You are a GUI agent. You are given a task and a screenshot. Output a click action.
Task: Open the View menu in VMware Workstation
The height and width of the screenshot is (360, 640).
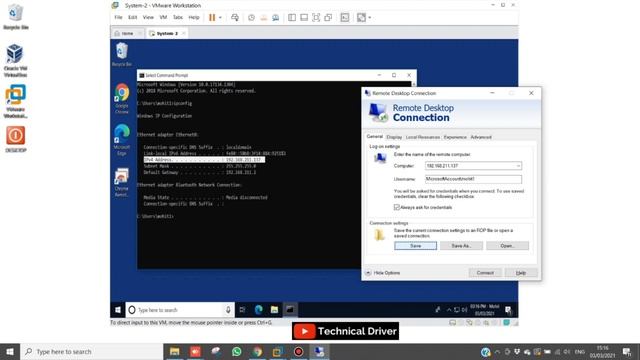click(148, 18)
